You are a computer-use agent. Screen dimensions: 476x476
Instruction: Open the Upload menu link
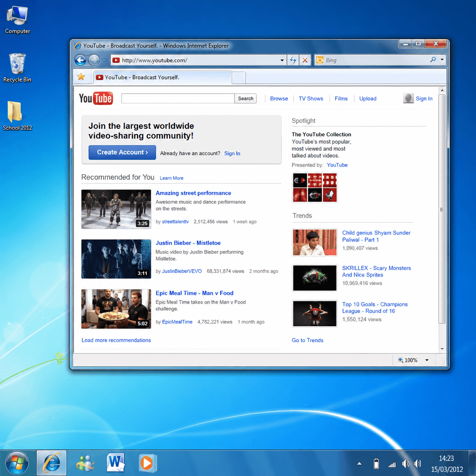[x=368, y=99]
